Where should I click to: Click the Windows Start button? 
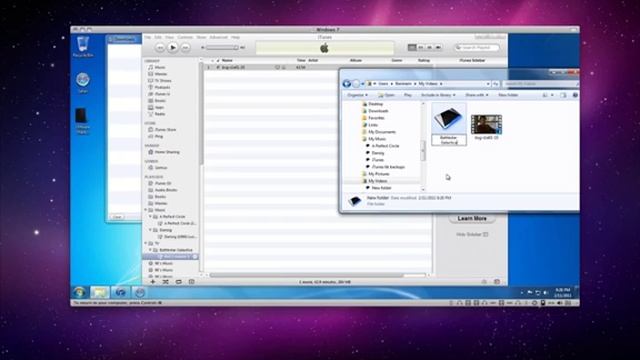[80, 292]
